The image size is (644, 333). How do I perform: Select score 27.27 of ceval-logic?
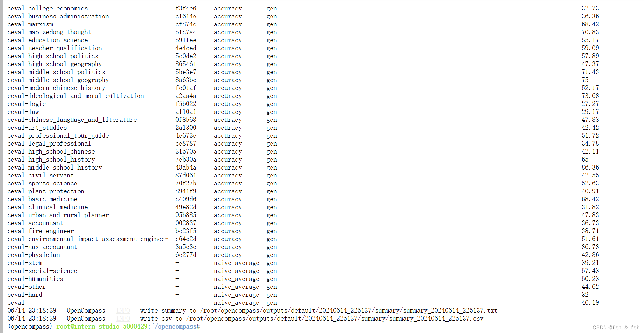[590, 104]
